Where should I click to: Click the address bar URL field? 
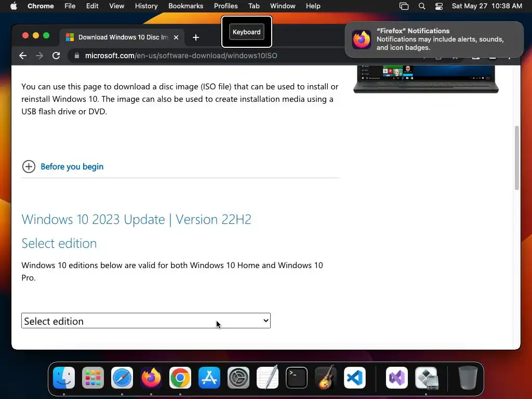(x=181, y=56)
